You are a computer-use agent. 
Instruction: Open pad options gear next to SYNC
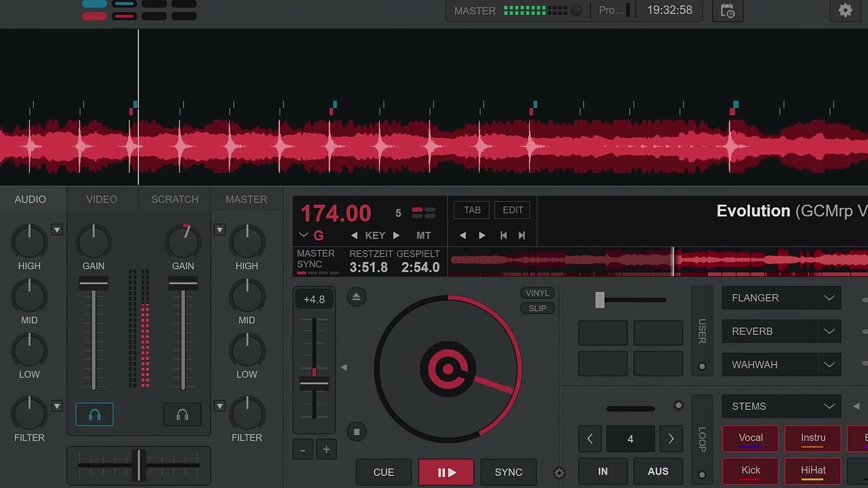559,473
